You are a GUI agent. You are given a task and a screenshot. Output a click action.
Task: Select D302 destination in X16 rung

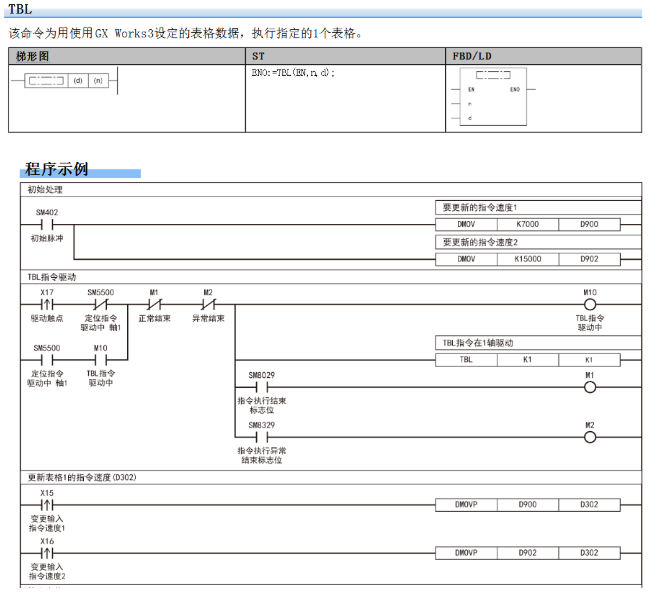[x=589, y=553]
